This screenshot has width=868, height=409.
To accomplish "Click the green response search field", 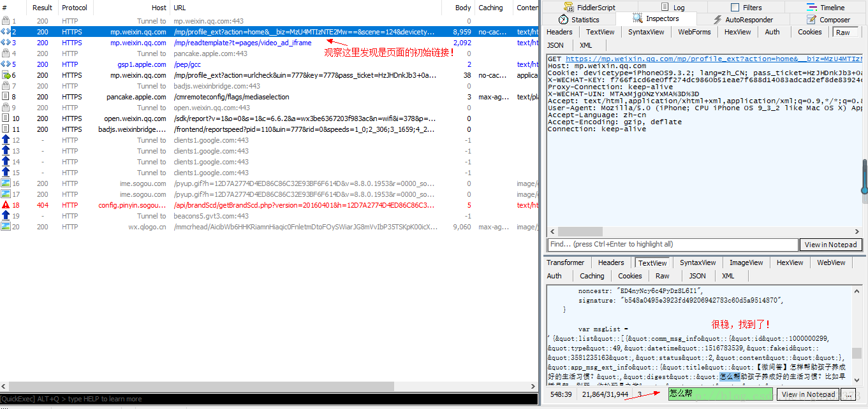I will pyautogui.click(x=721, y=394).
